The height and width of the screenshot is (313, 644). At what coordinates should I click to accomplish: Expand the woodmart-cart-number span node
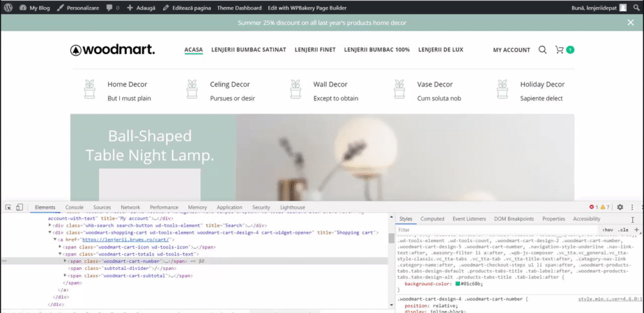coord(65,261)
